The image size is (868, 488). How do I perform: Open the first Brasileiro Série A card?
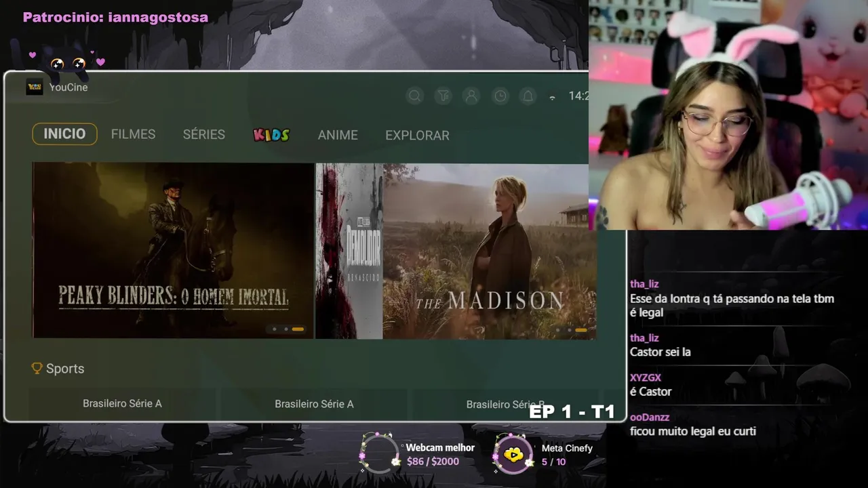(x=122, y=403)
